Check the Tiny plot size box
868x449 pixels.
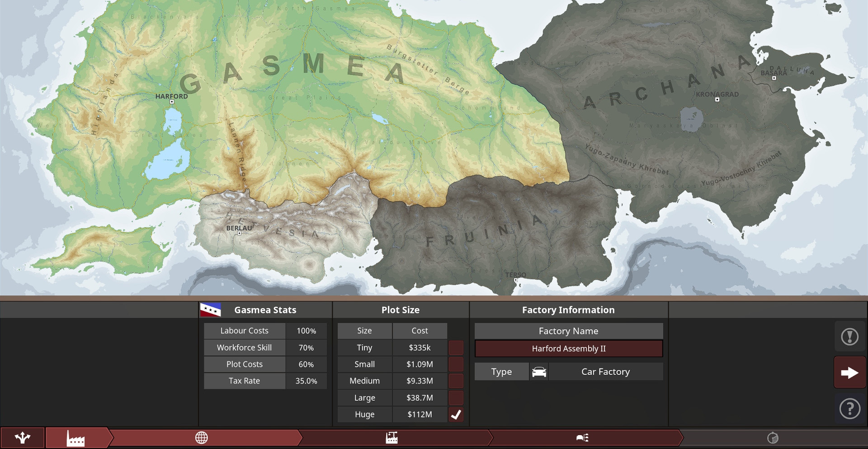coord(456,348)
